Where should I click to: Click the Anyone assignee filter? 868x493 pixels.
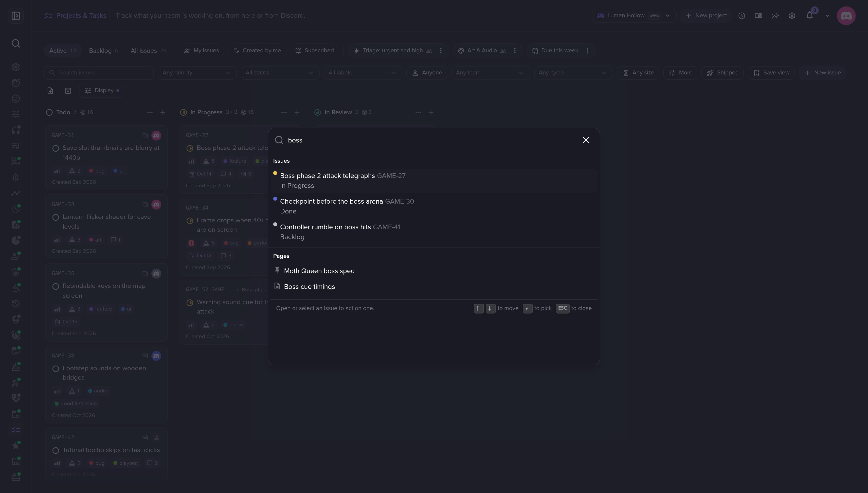pyautogui.click(x=427, y=73)
